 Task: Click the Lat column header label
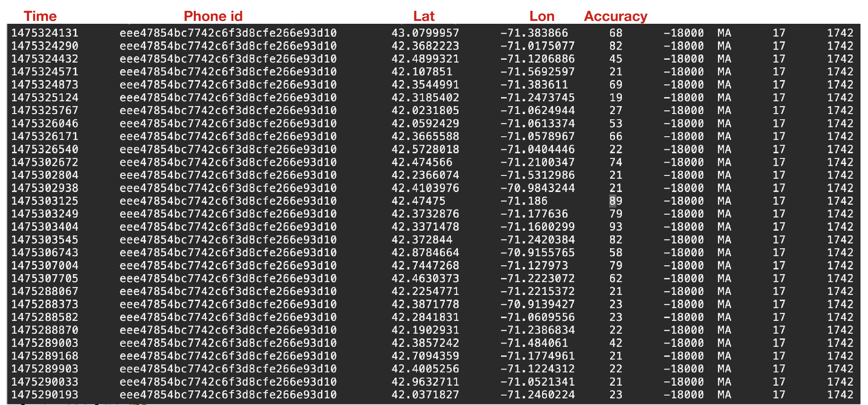tap(423, 16)
